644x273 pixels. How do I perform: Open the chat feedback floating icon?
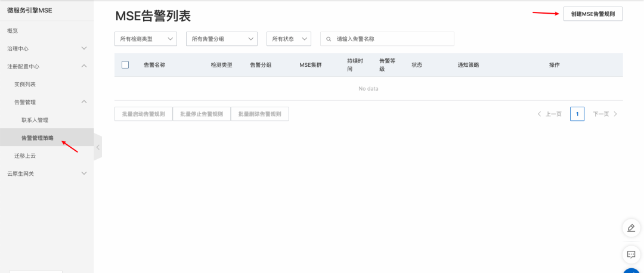[x=631, y=254]
